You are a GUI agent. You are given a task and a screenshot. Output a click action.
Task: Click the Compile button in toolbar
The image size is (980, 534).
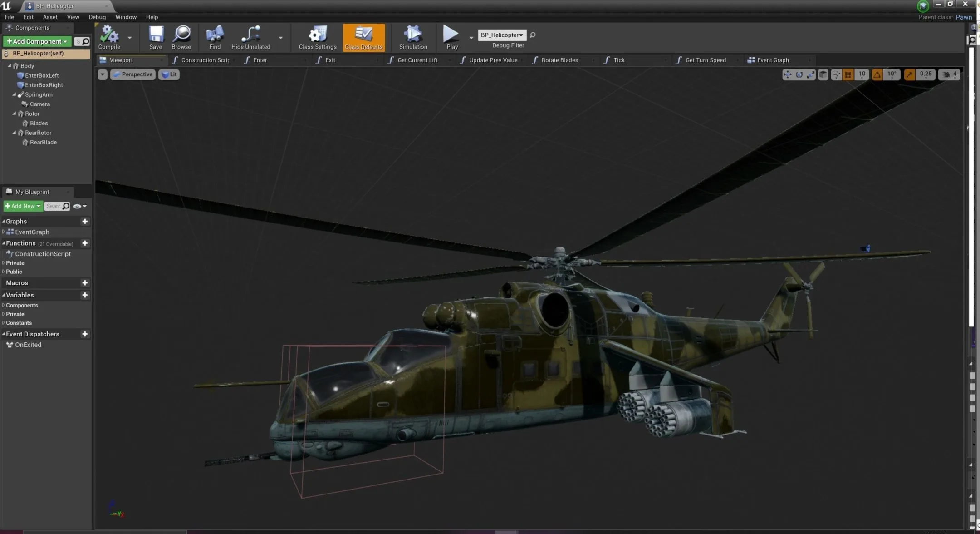(108, 37)
